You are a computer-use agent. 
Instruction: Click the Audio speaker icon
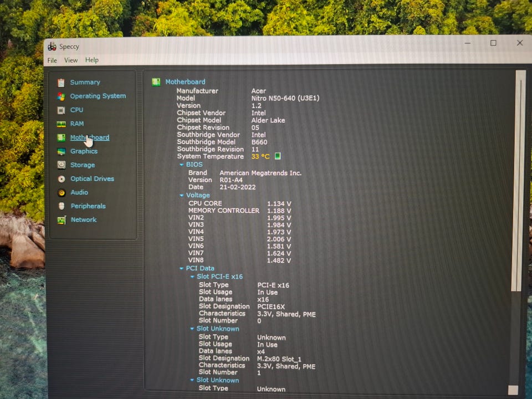tap(61, 193)
